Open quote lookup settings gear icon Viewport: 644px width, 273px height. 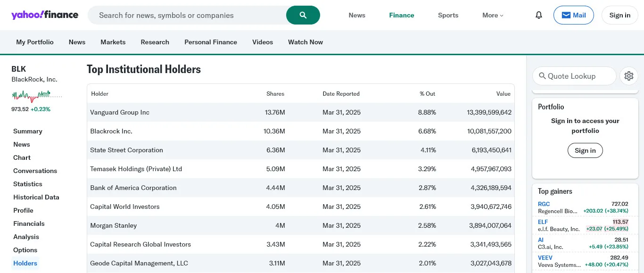click(628, 76)
